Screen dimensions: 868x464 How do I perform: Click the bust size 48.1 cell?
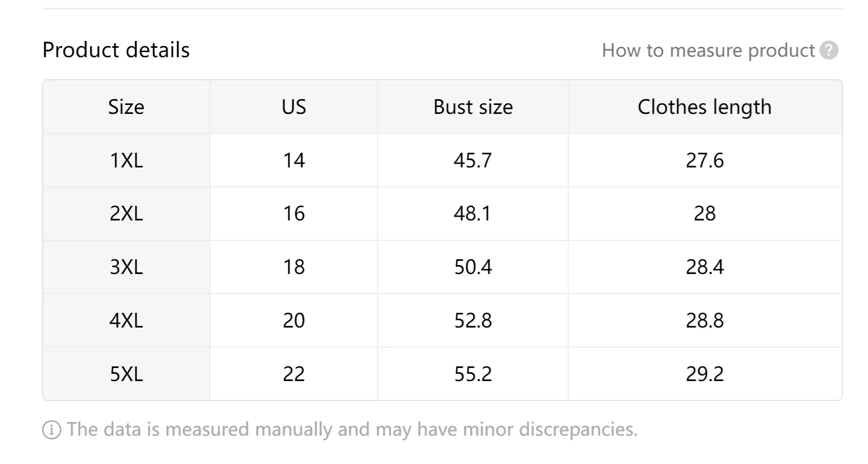(473, 214)
